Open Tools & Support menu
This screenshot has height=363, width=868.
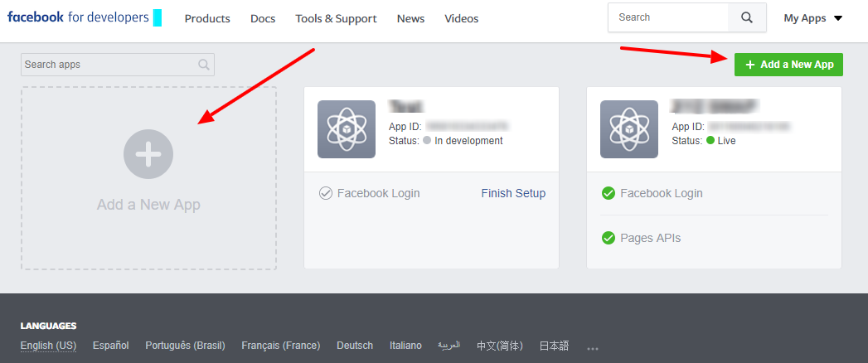tap(336, 18)
